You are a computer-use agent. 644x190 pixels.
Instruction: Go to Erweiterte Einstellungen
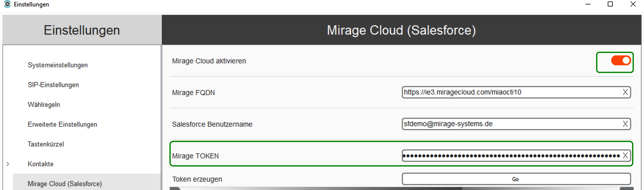(62, 124)
